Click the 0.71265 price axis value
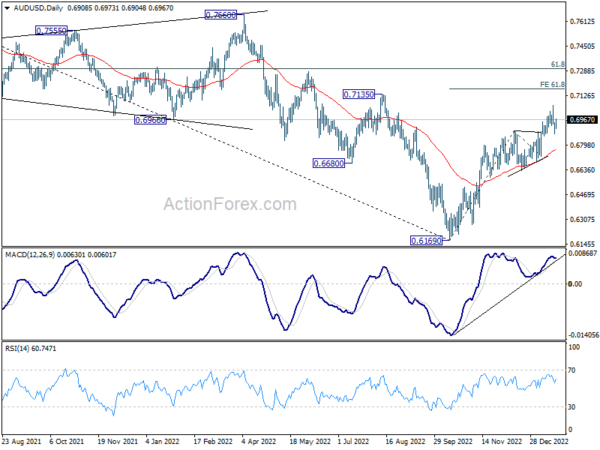 [582, 96]
